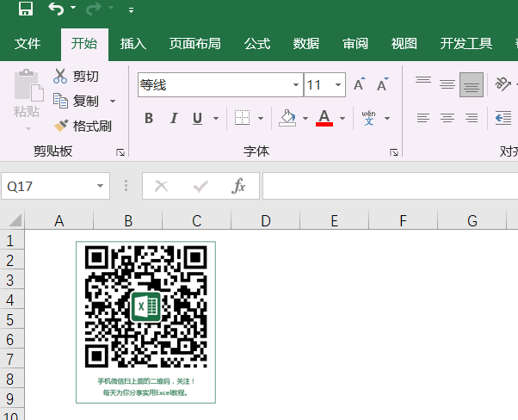Image resolution: width=518 pixels, height=420 pixels.
Task: Click the Borders icon
Action: coord(242,118)
